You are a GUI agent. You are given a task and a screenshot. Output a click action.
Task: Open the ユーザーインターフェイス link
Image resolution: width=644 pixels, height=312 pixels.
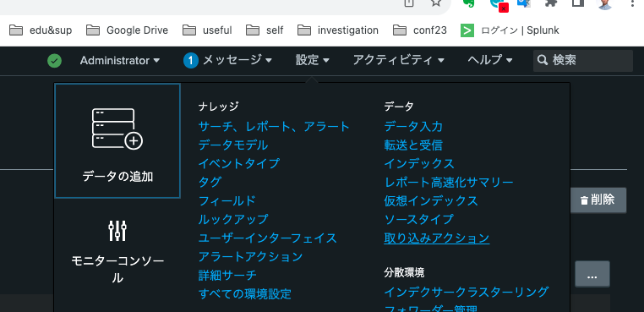[267, 238]
